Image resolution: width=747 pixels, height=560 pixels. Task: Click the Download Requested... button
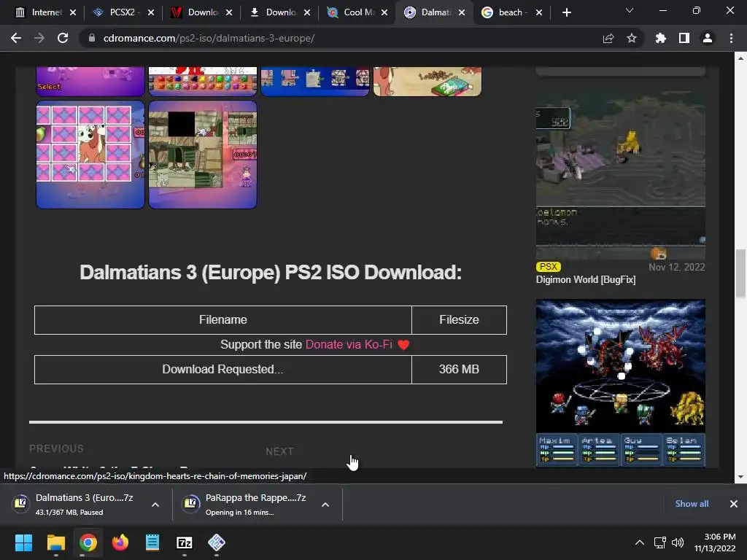(x=222, y=369)
